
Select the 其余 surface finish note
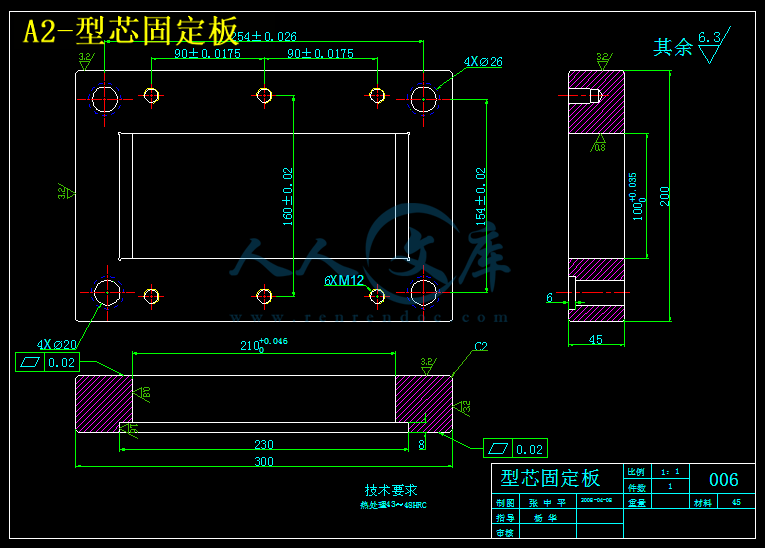[x=673, y=47]
